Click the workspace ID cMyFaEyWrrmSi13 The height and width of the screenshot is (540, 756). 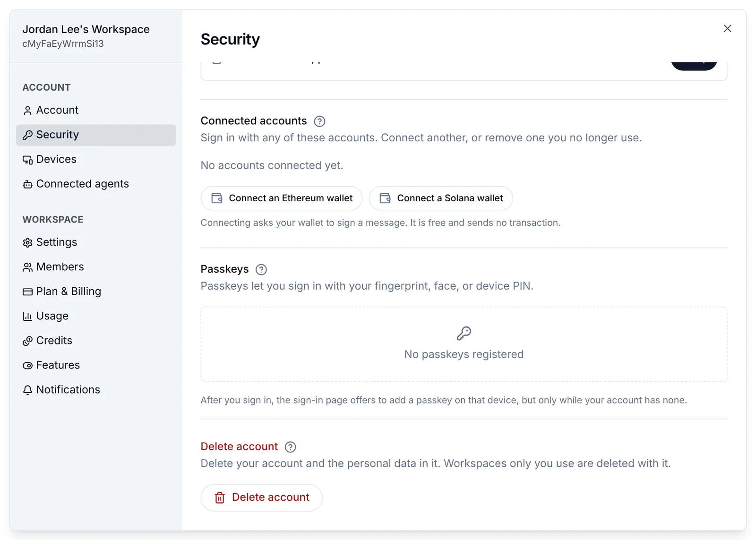[63, 44]
